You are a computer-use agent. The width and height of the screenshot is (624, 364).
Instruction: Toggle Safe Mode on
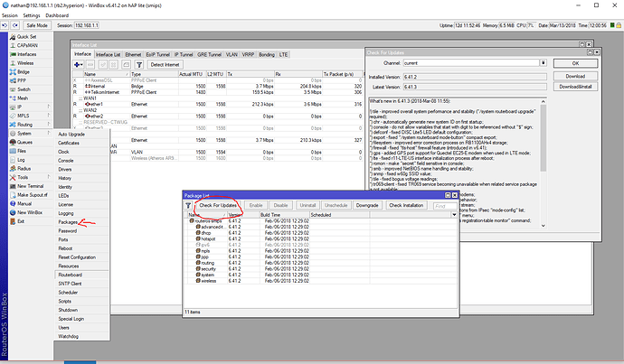[36, 25]
